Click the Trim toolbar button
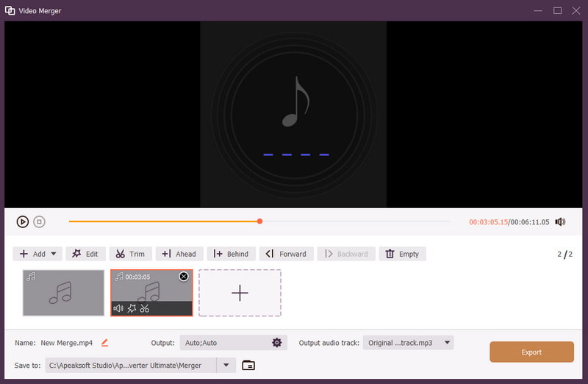Image resolution: width=588 pixels, height=384 pixels. (x=130, y=254)
